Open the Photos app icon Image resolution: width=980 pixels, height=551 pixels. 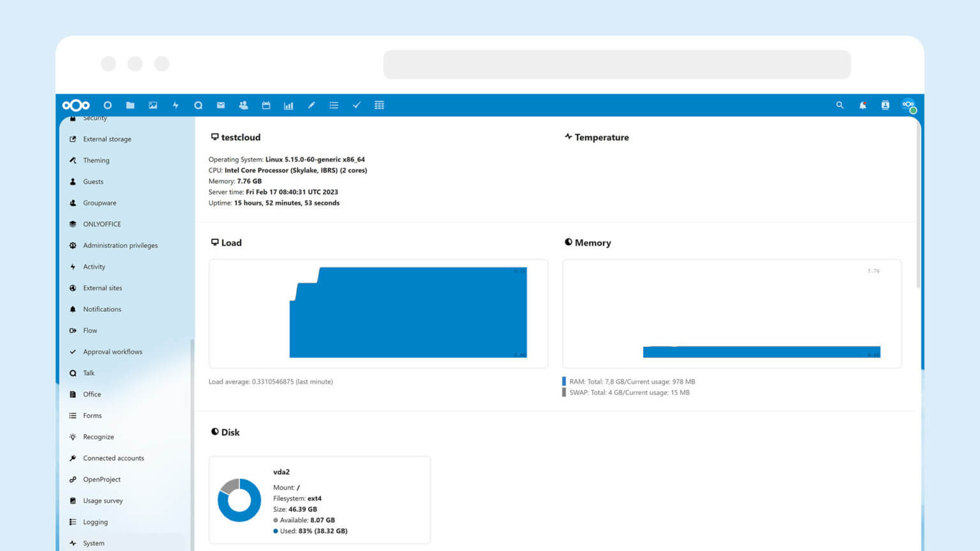point(152,105)
